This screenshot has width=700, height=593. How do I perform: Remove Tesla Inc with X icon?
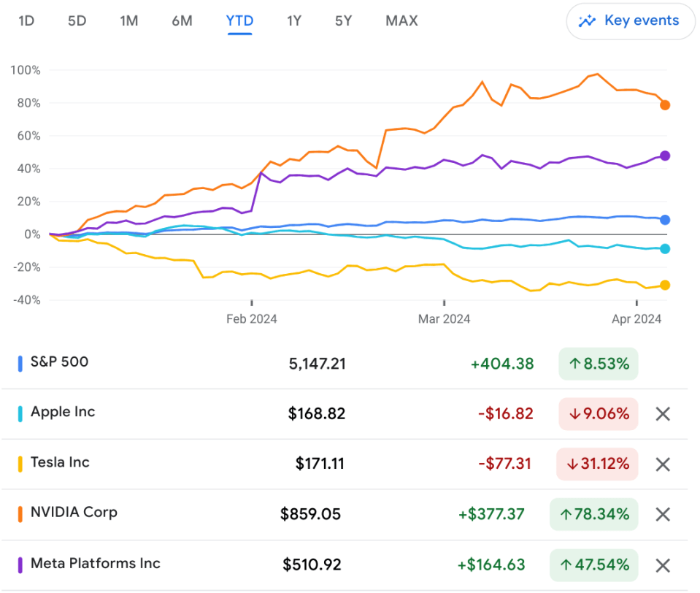662,464
